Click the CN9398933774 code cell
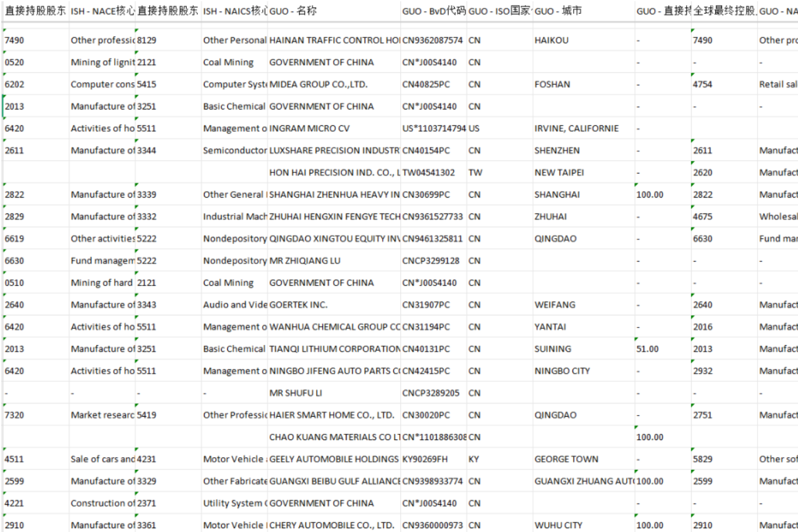This screenshot has width=798, height=532. click(434, 481)
